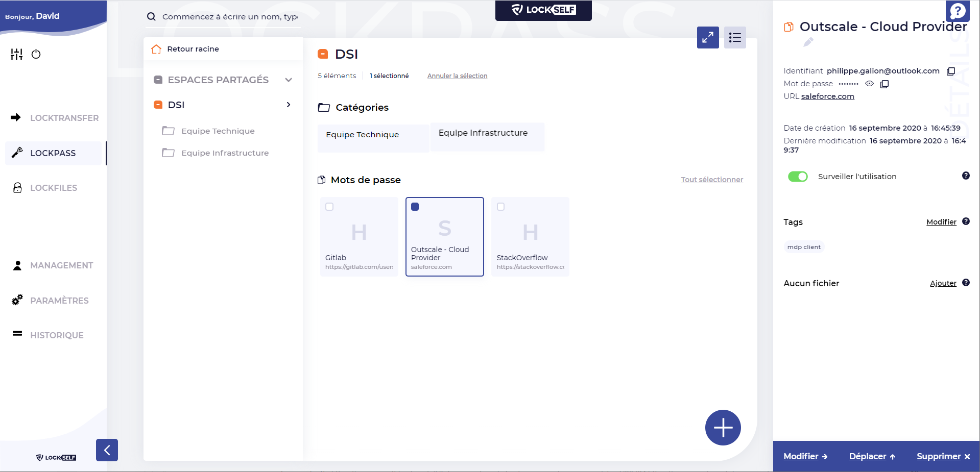This screenshot has height=472, width=980.
Task: Click the add new item plus button
Action: pos(723,428)
